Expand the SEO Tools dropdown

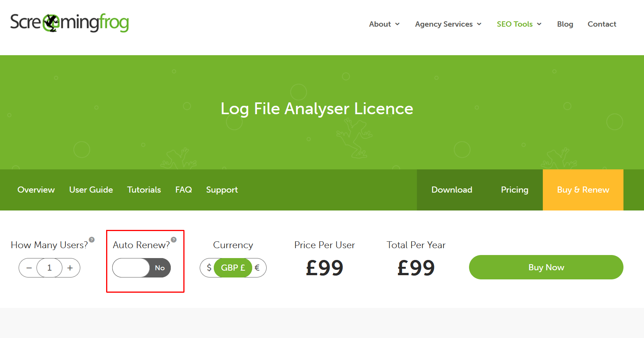coord(519,24)
